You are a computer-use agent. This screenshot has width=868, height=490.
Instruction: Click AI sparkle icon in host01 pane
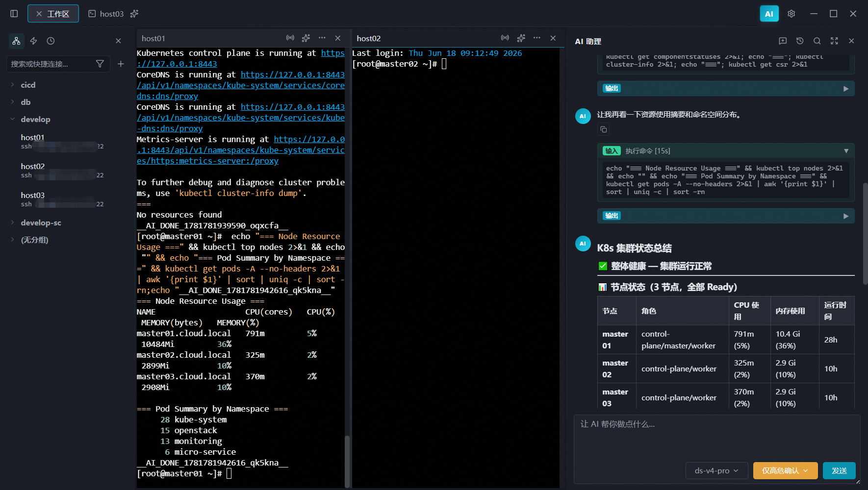pyautogui.click(x=306, y=38)
